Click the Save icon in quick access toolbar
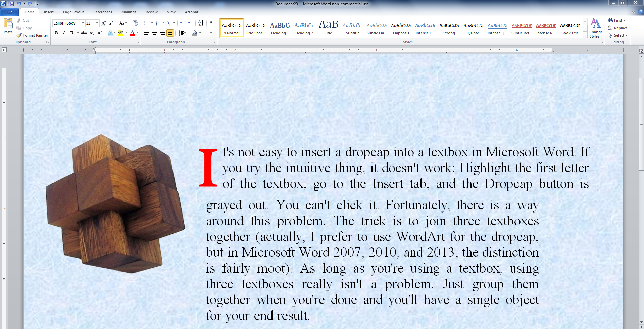644x329 pixels. pos(12,4)
